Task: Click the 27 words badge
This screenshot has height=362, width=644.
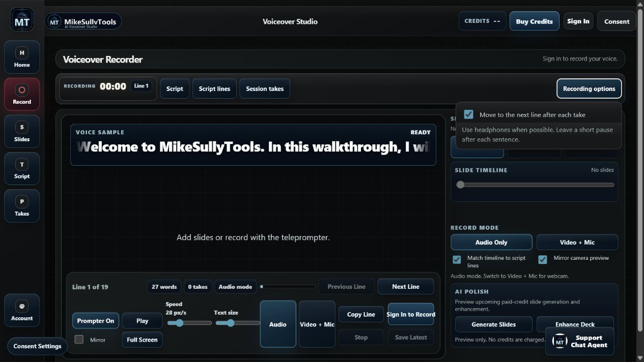Action: [164, 287]
